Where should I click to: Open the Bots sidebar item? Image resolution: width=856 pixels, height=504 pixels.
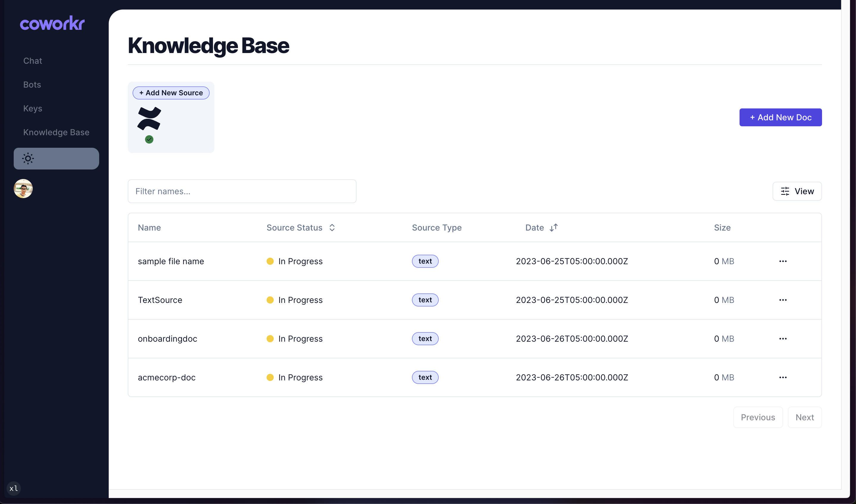[x=32, y=85]
